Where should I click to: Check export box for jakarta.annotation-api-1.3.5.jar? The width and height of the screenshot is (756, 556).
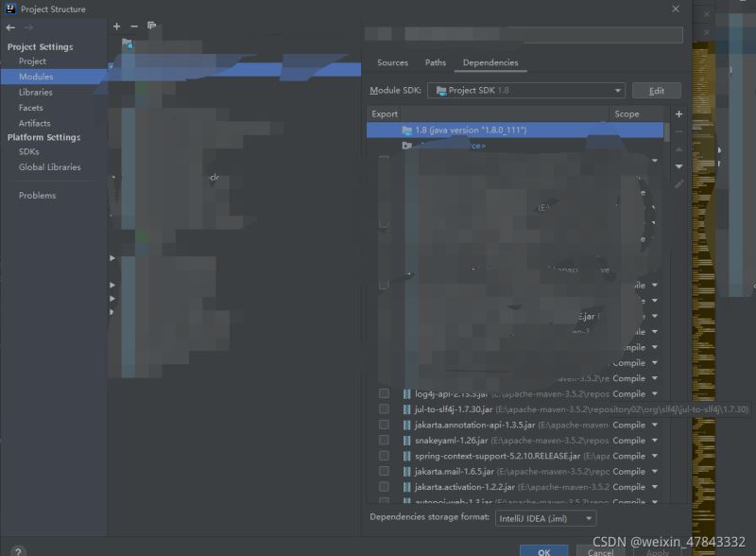click(x=384, y=425)
